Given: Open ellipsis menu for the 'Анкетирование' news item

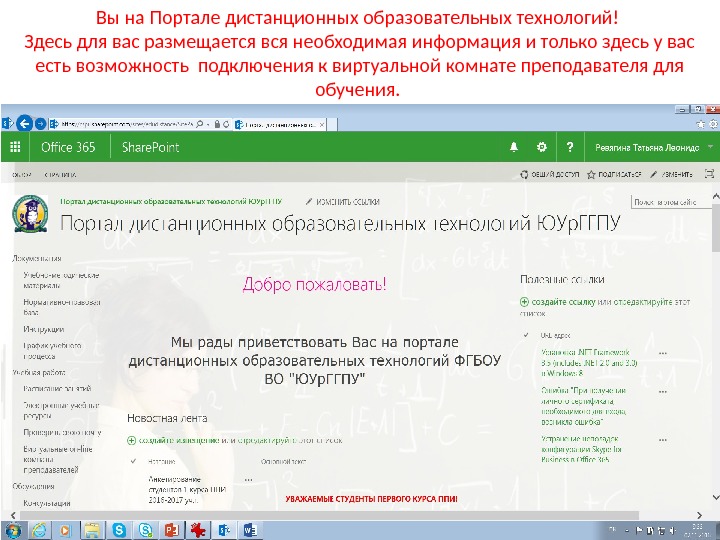Looking at the screenshot, I should tap(248, 480).
